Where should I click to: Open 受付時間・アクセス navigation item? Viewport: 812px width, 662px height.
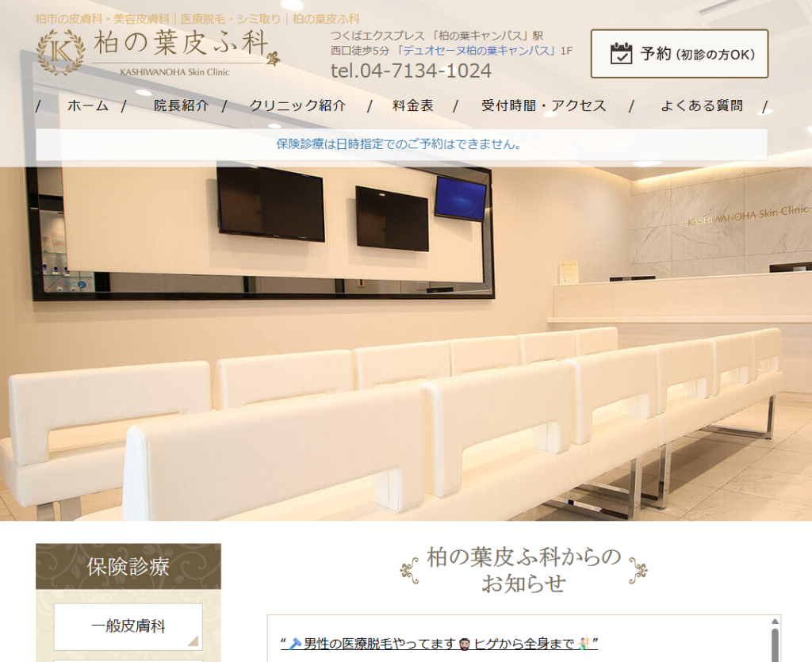543,106
